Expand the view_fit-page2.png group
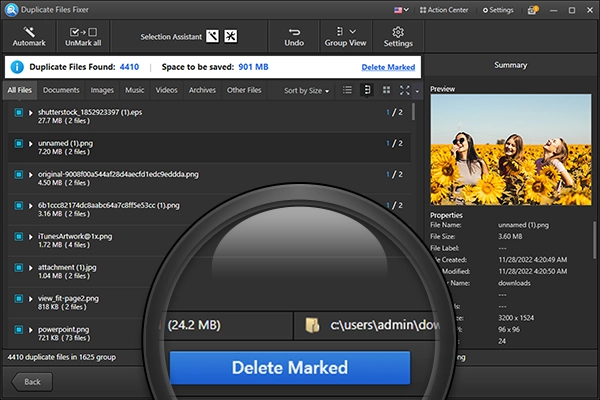The width and height of the screenshot is (600, 400). pos(31,299)
